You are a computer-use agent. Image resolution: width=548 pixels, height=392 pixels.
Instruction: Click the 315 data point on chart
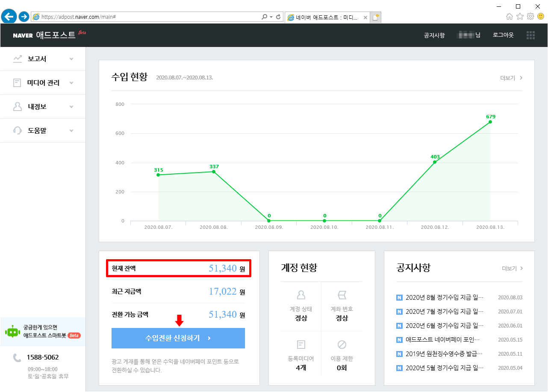158,175
